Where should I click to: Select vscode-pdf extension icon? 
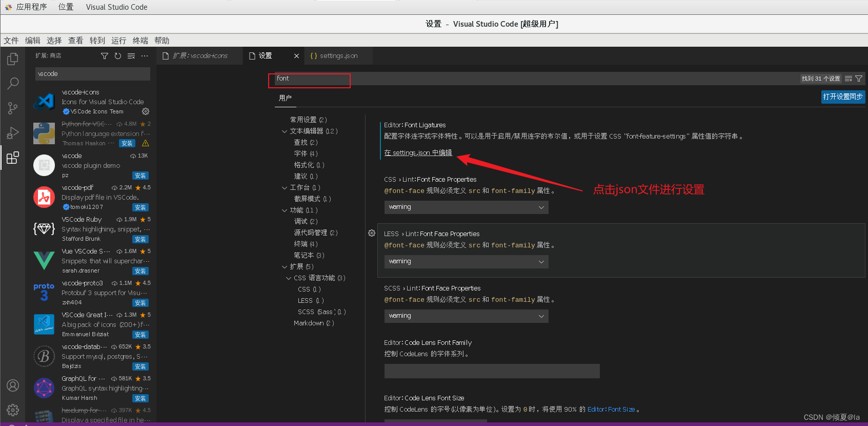(x=44, y=197)
